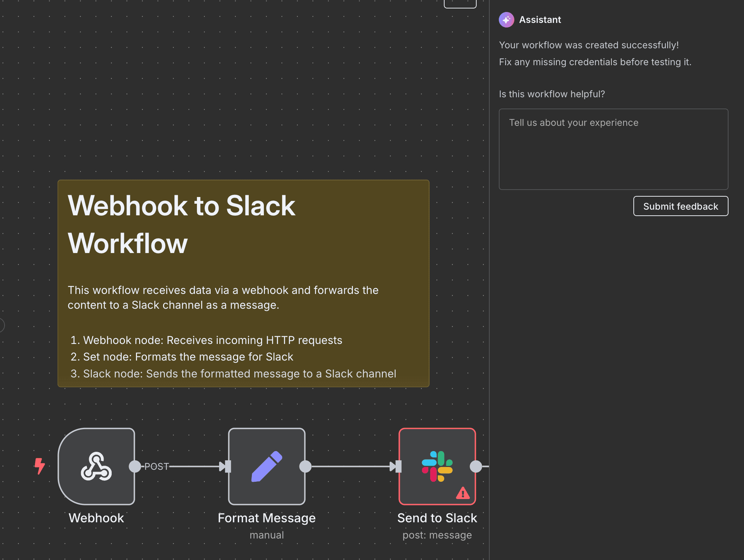The image size is (744, 560).
Task: Click the red warning triangle on Slack node
Action: coord(463,493)
